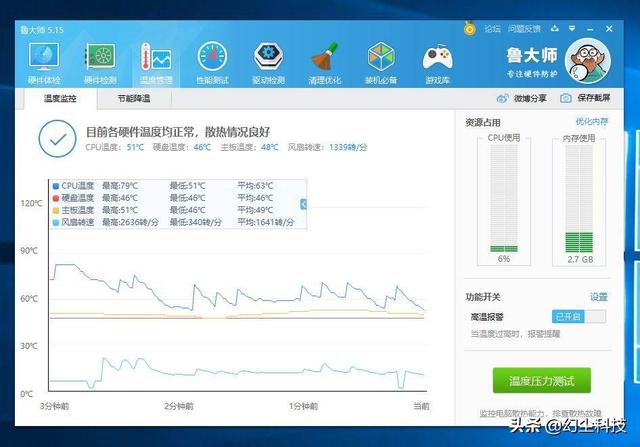Minimize the 鲁大师 window
640x447 pixels.
(x=590, y=29)
